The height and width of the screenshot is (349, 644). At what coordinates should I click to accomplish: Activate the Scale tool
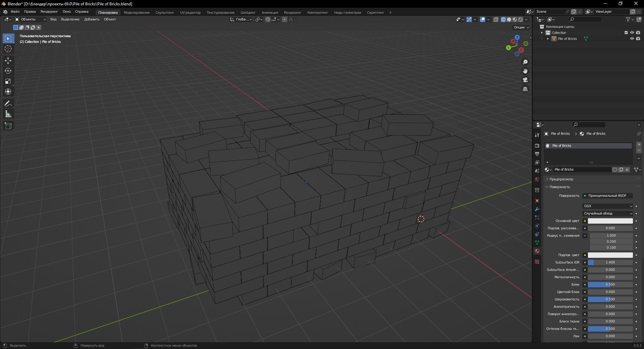click(8, 81)
